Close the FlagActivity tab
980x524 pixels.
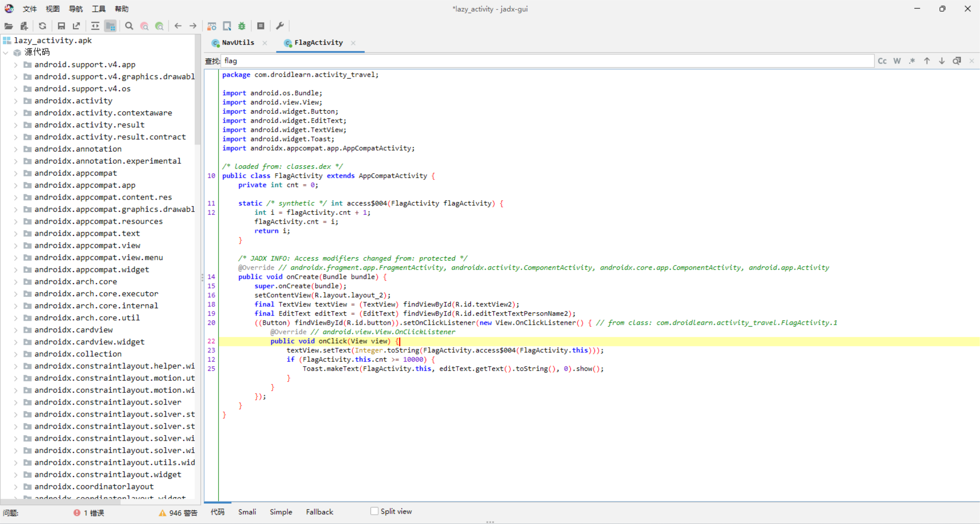pos(353,43)
